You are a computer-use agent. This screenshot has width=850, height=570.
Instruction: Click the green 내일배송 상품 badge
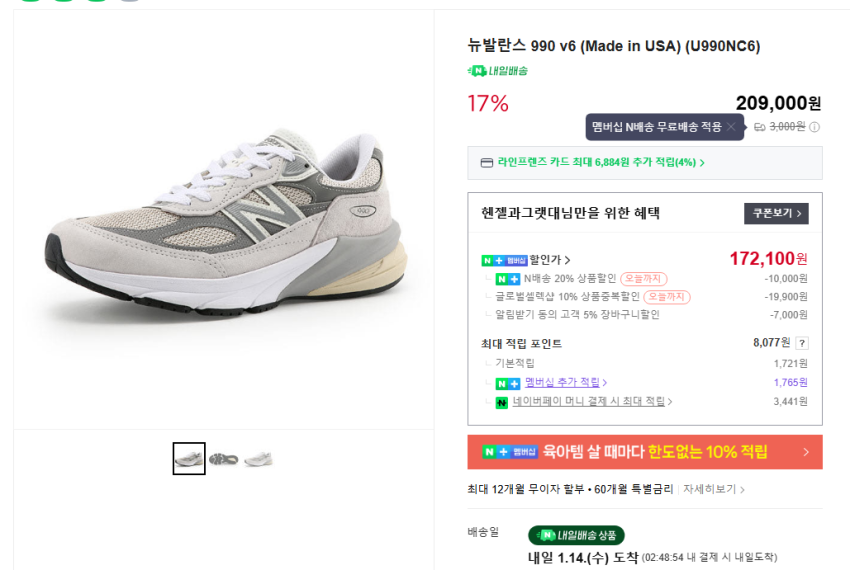575,536
